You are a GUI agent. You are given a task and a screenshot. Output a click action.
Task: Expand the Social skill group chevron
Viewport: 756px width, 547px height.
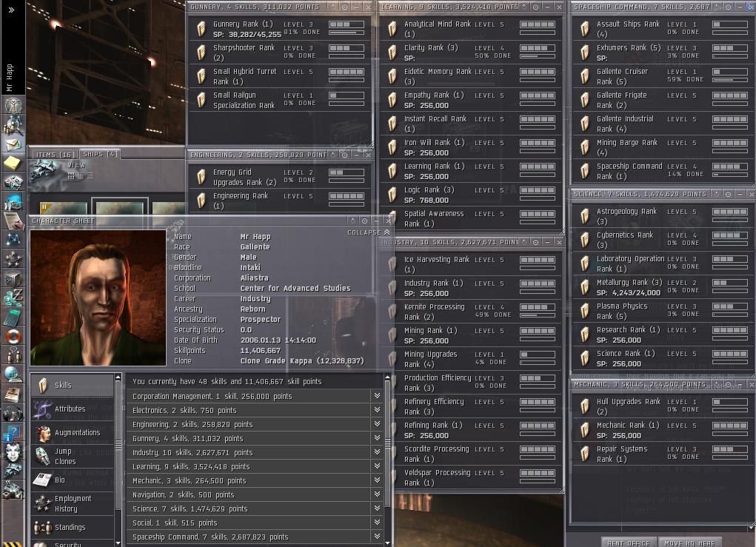pyautogui.click(x=377, y=522)
